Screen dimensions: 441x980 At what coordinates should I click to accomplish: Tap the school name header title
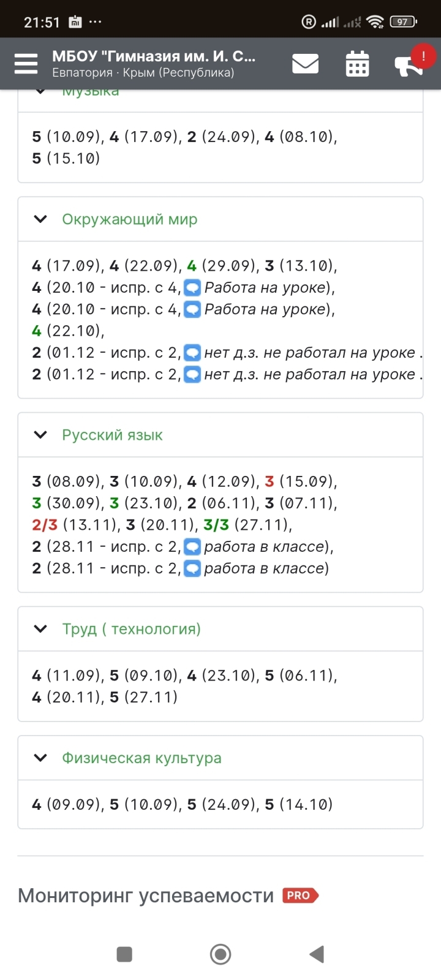click(154, 56)
